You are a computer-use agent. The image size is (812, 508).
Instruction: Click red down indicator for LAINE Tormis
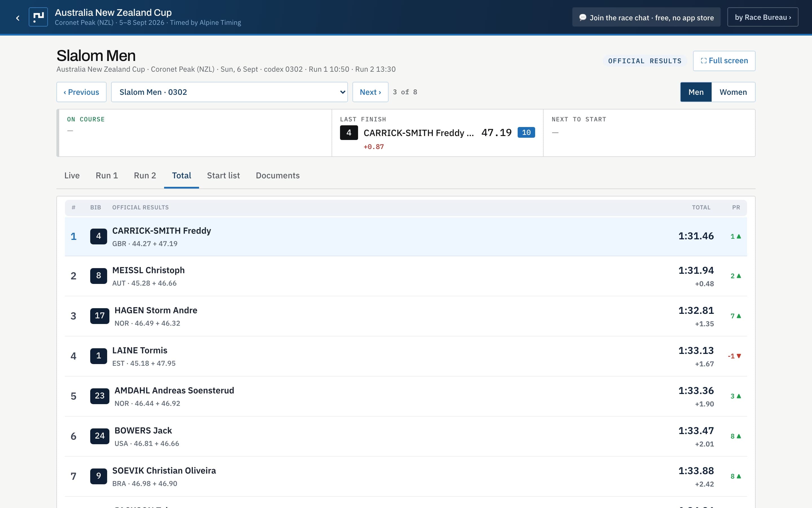734,356
